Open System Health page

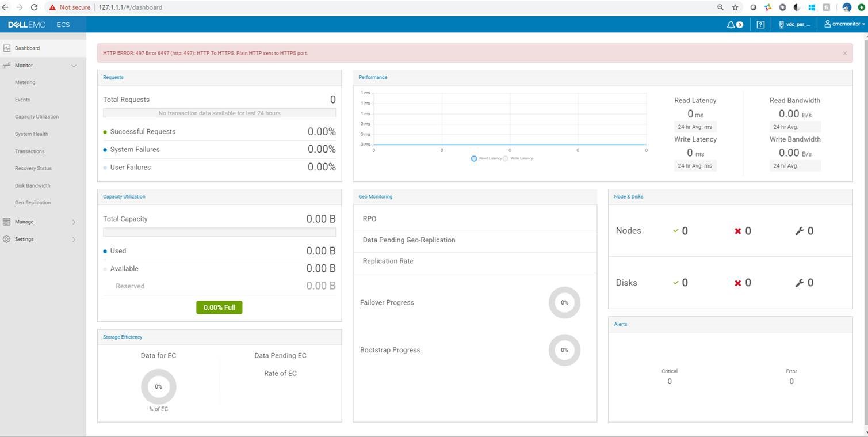pos(32,134)
